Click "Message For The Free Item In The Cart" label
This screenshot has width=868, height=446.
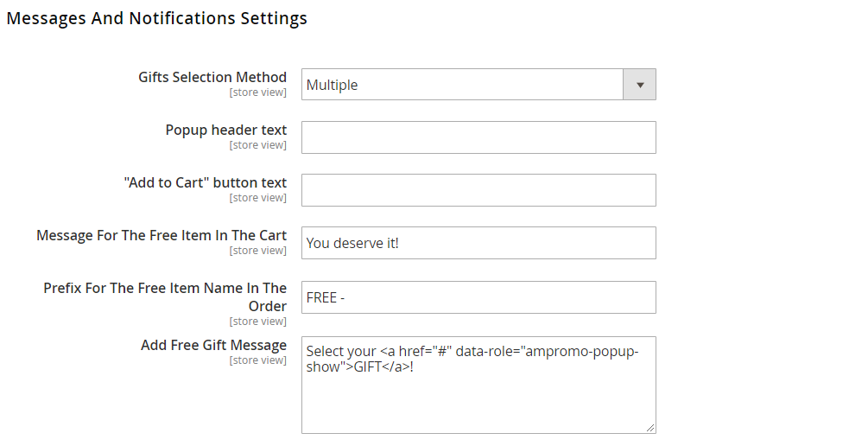[x=162, y=235]
